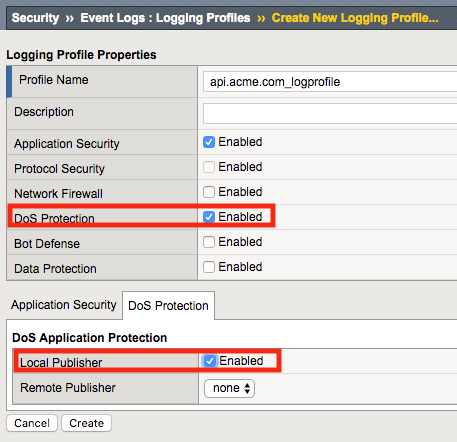The height and width of the screenshot is (442, 457).
Task: Go to Security in the breadcrumb
Action: click(35, 18)
